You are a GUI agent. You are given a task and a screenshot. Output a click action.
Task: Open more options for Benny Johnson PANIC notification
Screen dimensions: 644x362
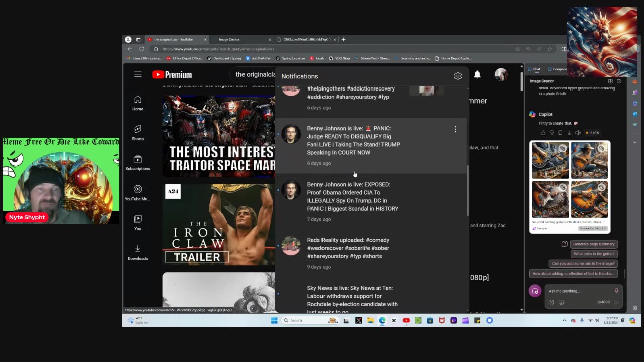(x=455, y=129)
